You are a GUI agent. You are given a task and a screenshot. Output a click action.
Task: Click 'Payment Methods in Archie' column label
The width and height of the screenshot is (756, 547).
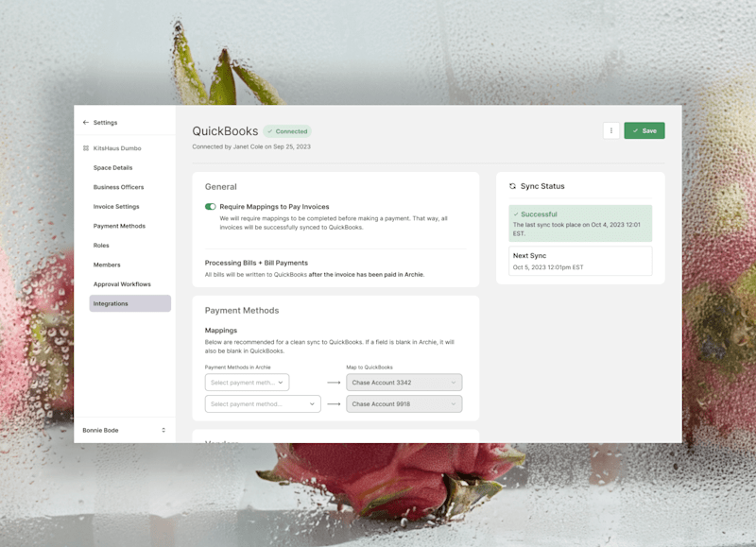[238, 368]
